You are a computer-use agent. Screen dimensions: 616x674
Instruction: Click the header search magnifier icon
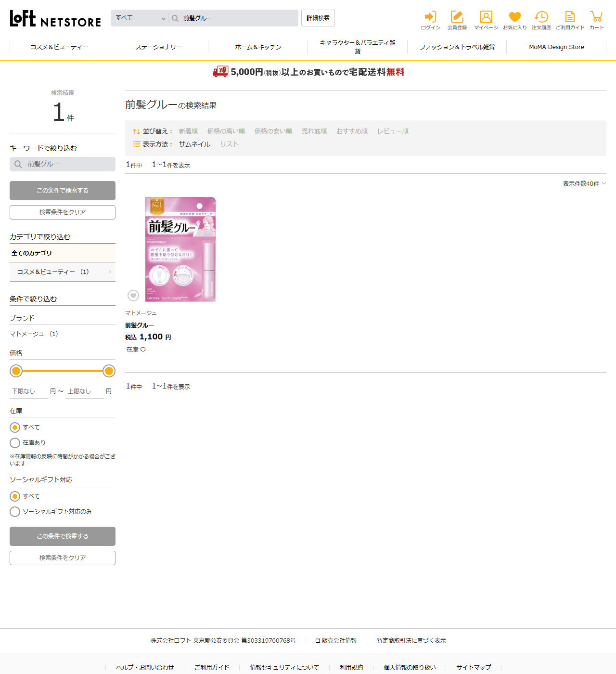[x=175, y=18]
